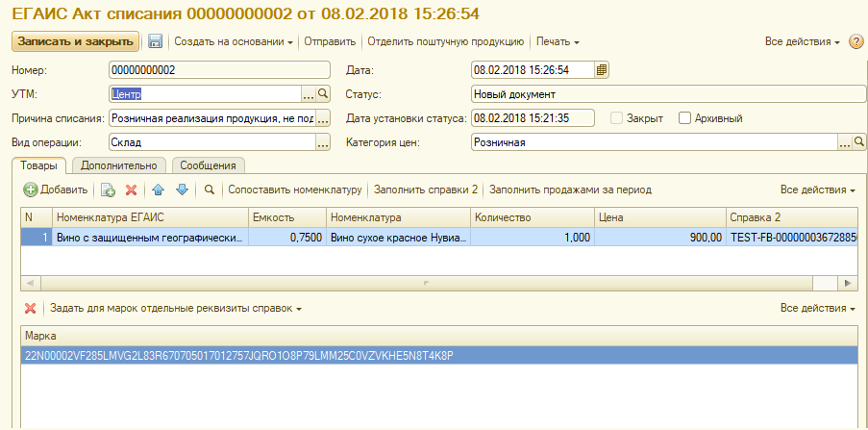Image resolution: width=868 pixels, height=430 pixels.
Task: Click the copy row icon in Товары toolbar
Action: click(x=108, y=190)
